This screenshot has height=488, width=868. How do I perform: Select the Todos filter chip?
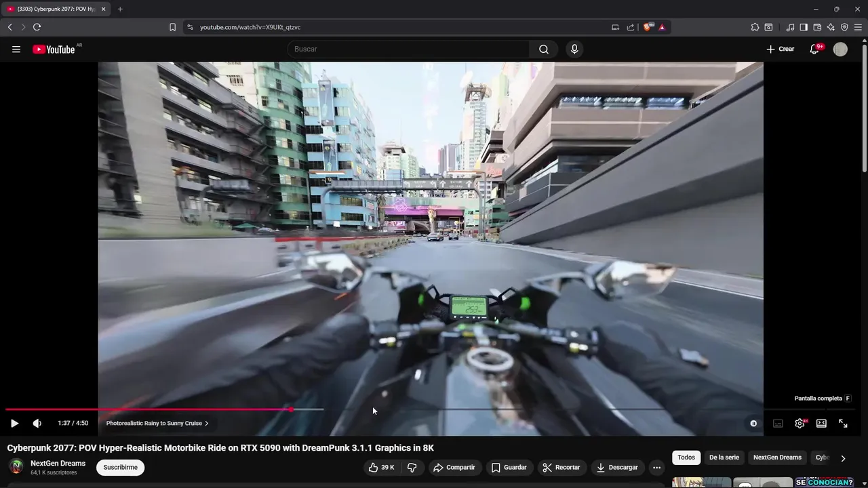686,457
